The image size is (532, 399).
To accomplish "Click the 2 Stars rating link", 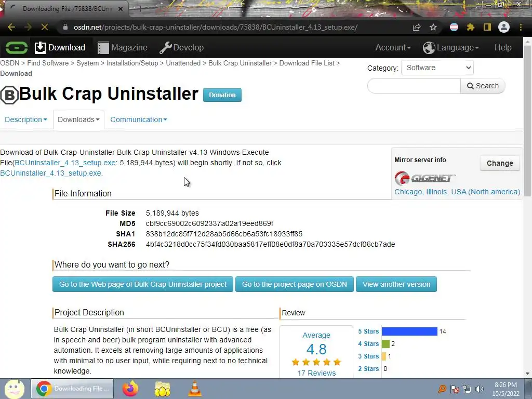I will click(x=368, y=369).
